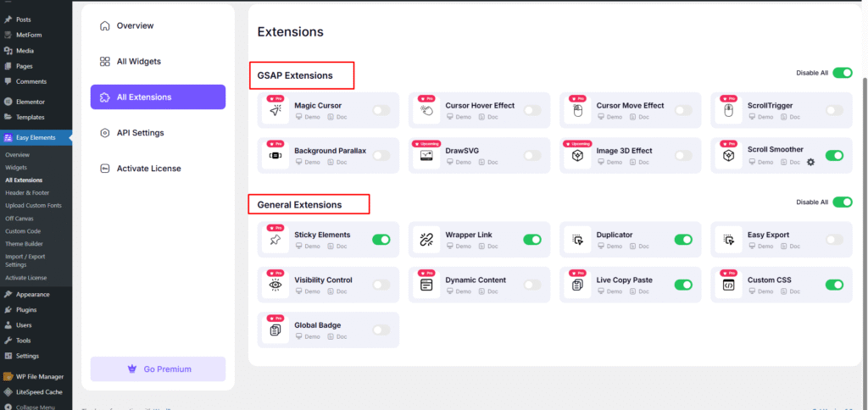
Task: Click the Custom CSS code icon
Action: 728,285
